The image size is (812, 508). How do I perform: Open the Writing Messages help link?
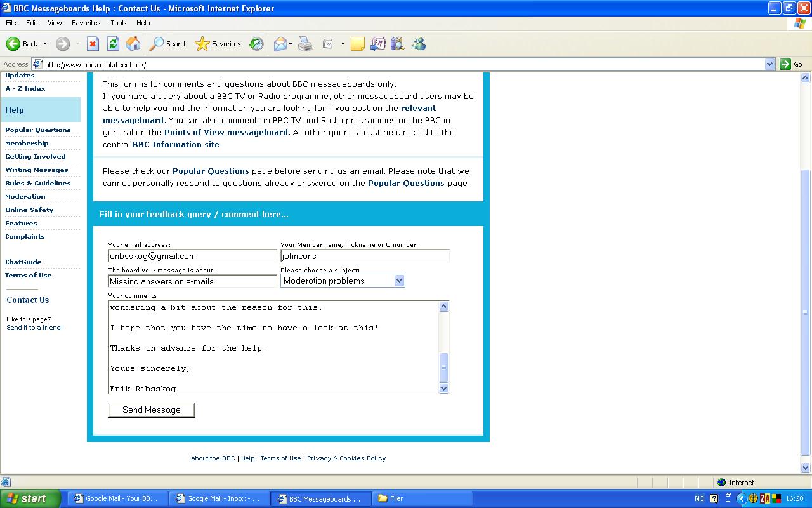click(x=37, y=170)
